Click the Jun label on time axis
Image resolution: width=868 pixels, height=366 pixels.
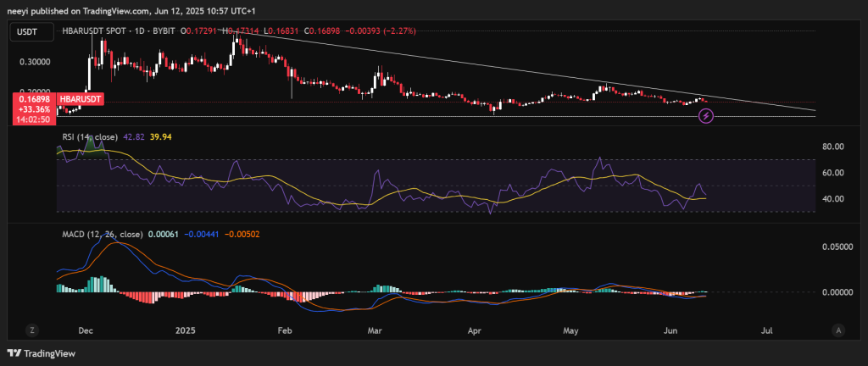(x=670, y=330)
